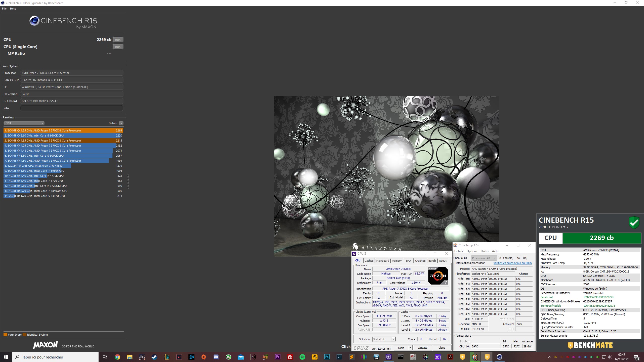Image resolution: width=644 pixels, height=362 pixels.
Task: Open Origin from the taskbar
Action: [x=204, y=357]
